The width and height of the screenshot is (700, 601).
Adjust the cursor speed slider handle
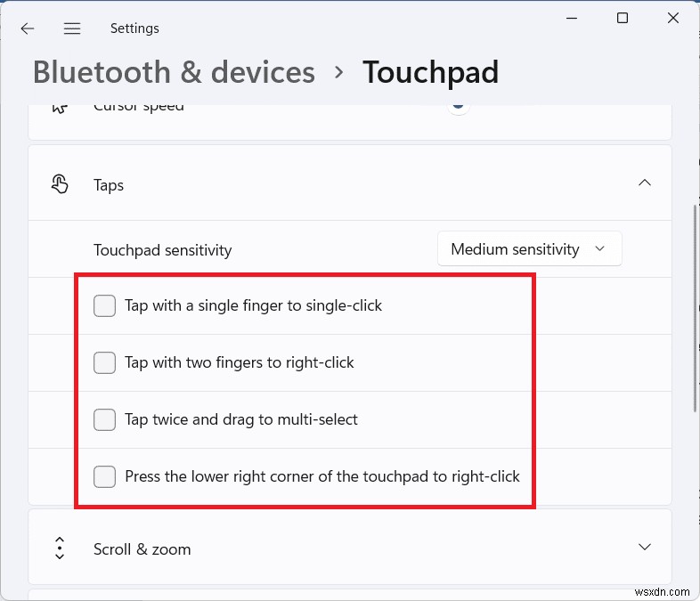tap(458, 106)
